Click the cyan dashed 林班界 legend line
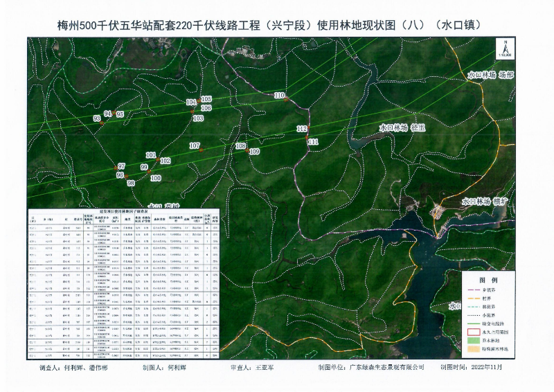 point(474,307)
